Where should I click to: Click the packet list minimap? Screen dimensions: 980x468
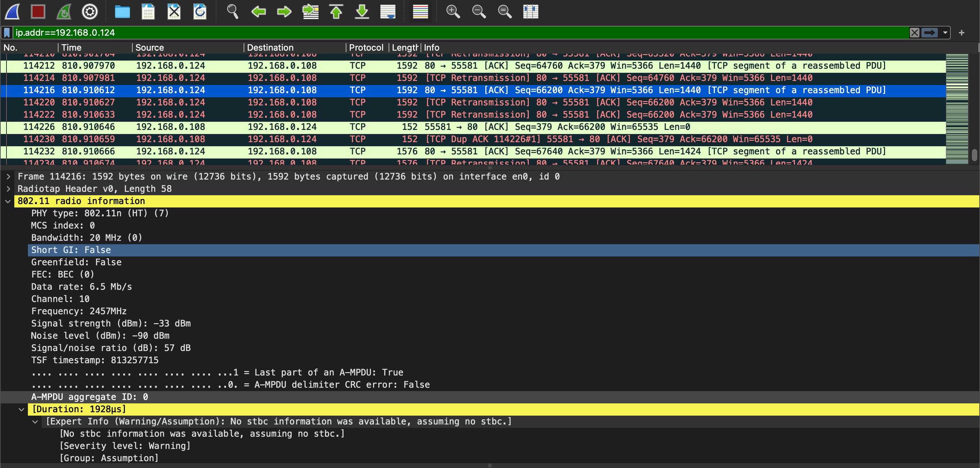(957, 109)
